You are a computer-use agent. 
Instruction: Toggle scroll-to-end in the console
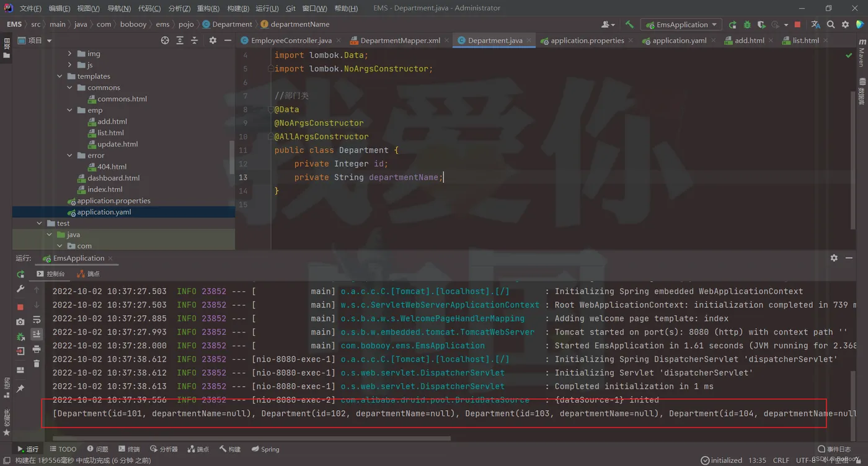click(37, 334)
